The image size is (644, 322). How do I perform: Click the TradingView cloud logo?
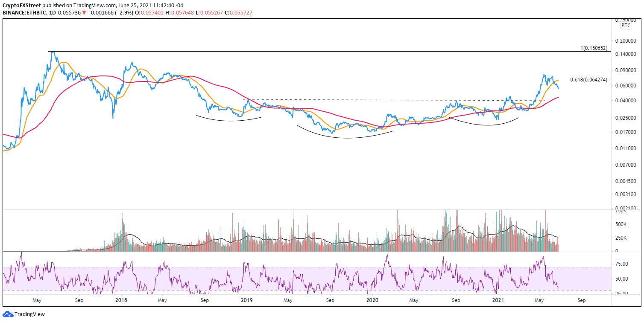9,314
